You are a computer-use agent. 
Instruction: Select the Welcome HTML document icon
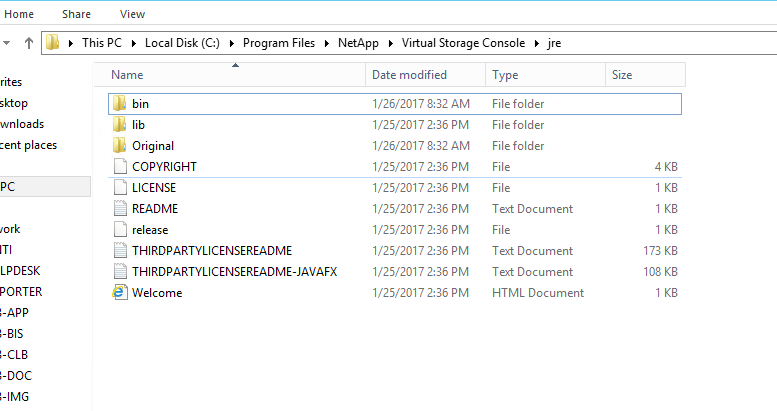pos(119,293)
